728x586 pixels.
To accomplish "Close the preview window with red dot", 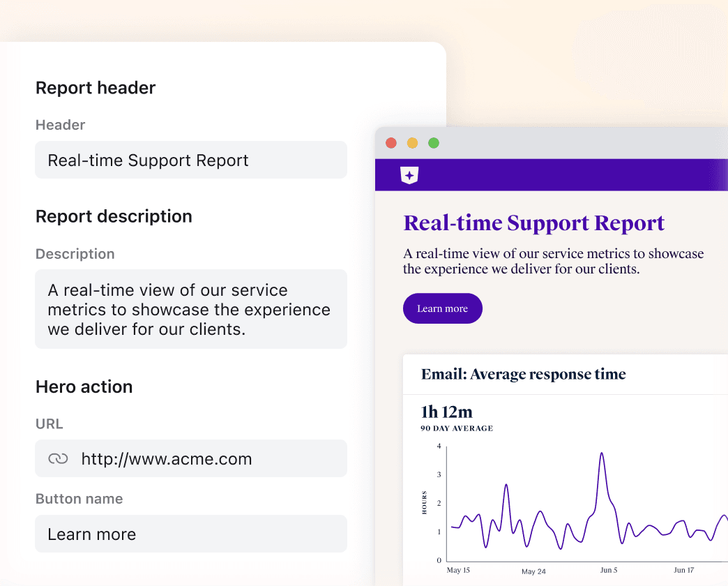I will pos(391,143).
